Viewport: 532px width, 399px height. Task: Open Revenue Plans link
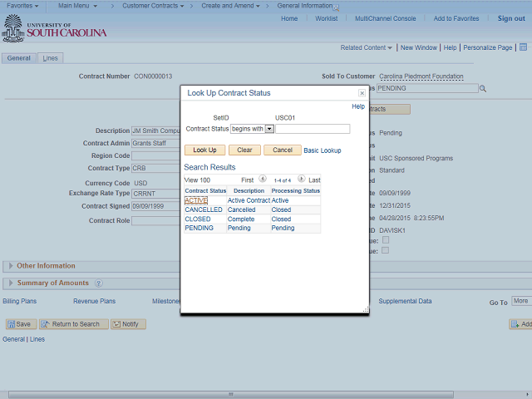[x=94, y=301]
